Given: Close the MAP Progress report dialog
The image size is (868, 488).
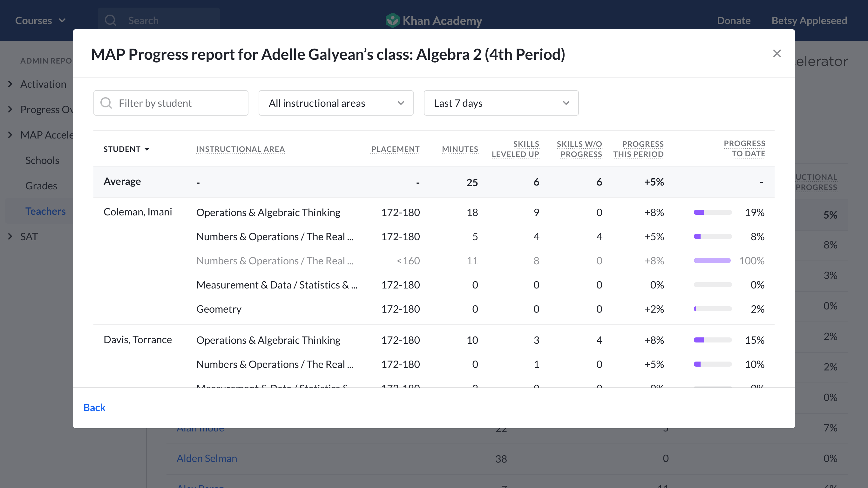Looking at the screenshot, I should point(777,54).
